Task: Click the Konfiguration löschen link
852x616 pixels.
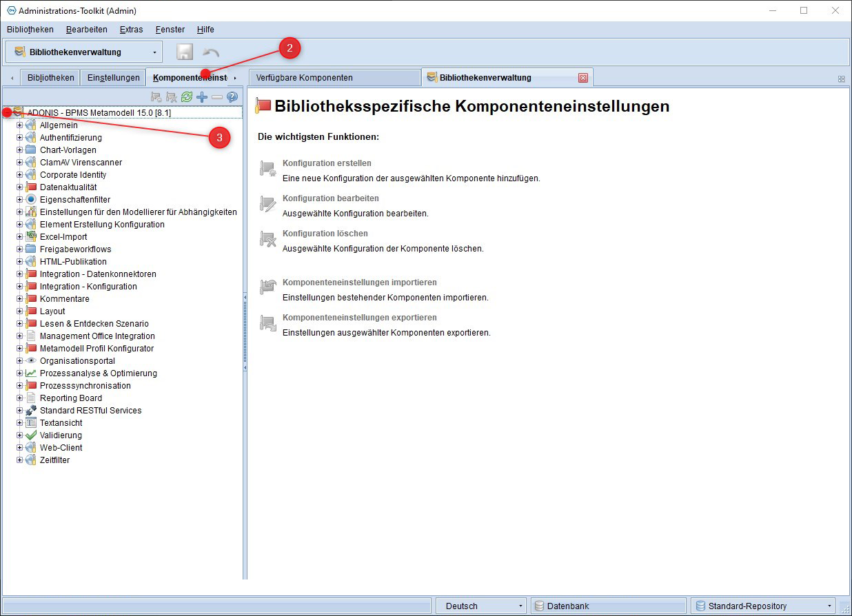Action: point(325,234)
